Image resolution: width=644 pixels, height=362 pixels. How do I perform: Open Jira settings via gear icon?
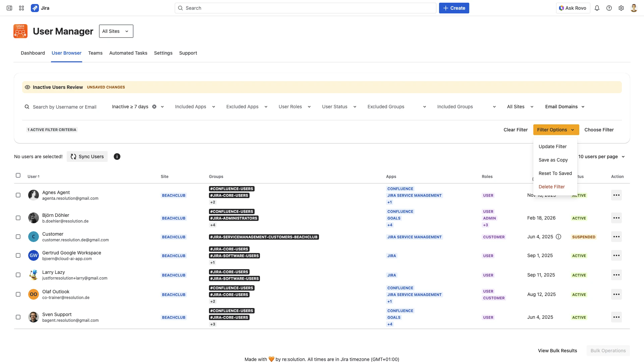tap(621, 8)
